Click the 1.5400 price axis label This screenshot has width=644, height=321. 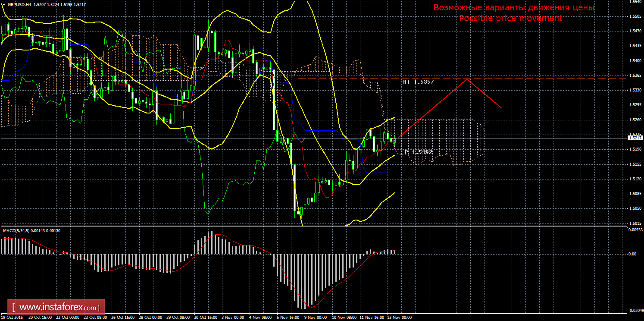(x=635, y=61)
